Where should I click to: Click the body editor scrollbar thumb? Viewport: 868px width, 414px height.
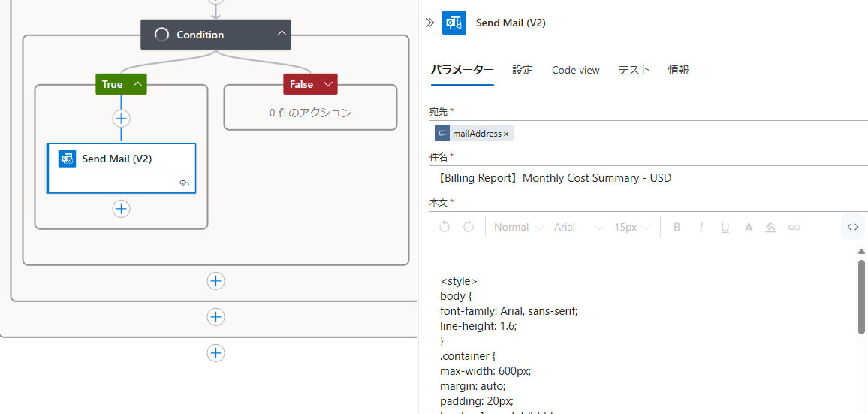click(861, 297)
